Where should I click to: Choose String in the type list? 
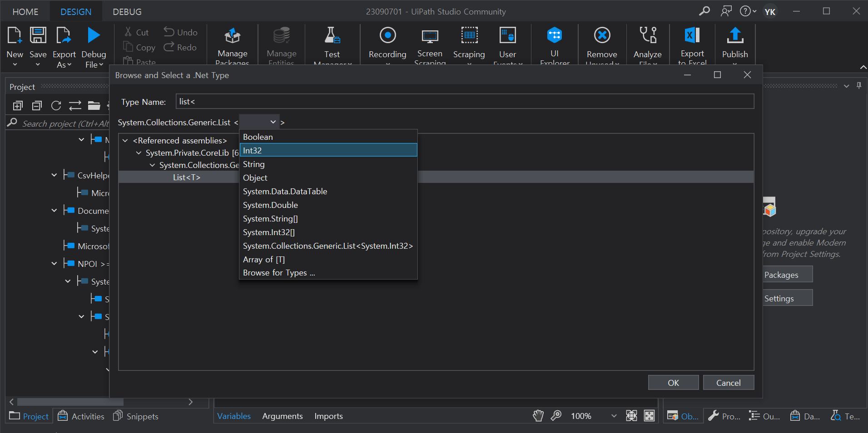click(x=328, y=164)
